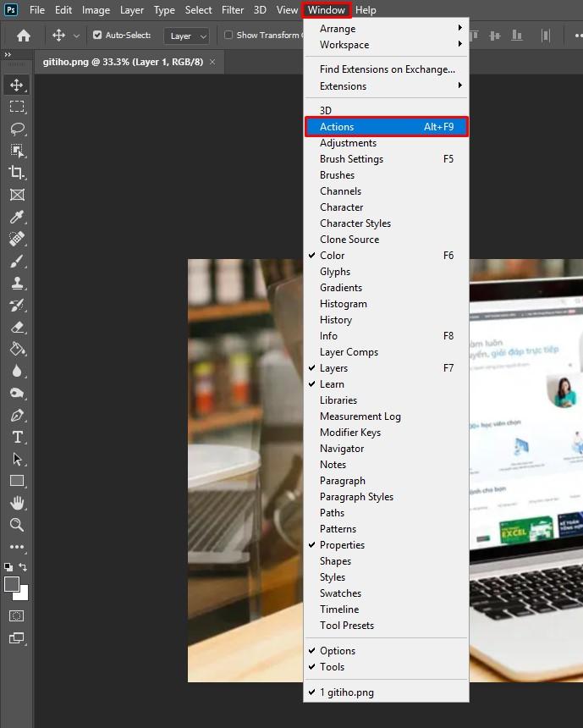Set the foreground color swatch

click(x=12, y=583)
